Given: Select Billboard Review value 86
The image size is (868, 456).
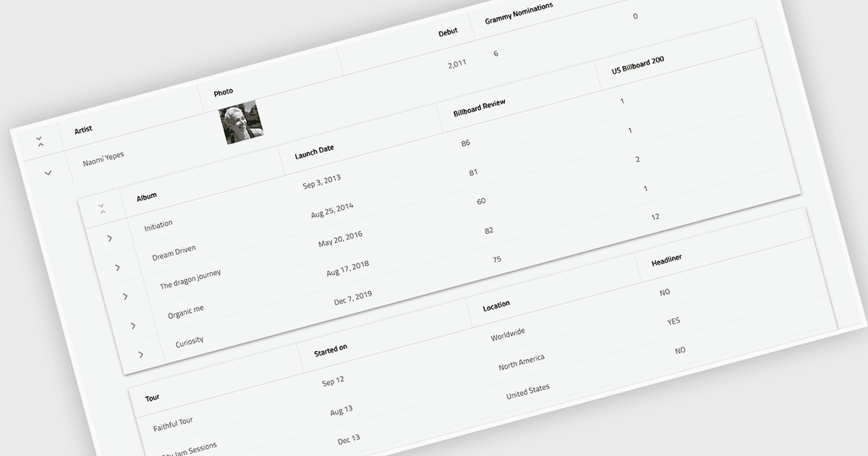Looking at the screenshot, I should tap(465, 143).
